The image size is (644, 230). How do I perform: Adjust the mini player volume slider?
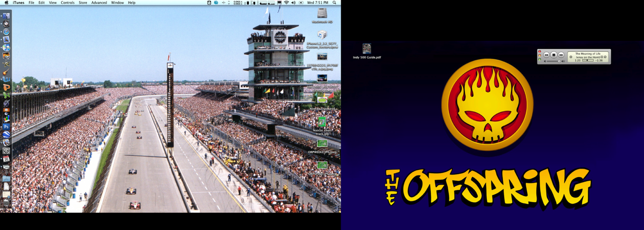click(x=553, y=61)
